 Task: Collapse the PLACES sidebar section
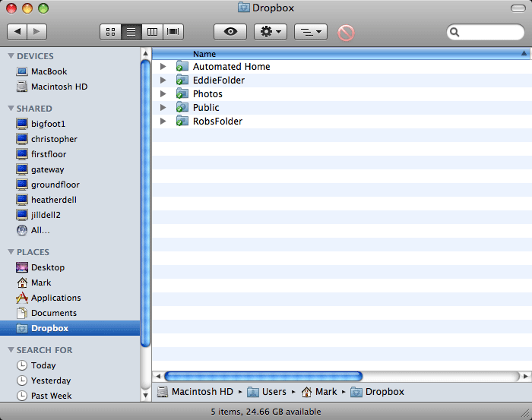(11, 252)
